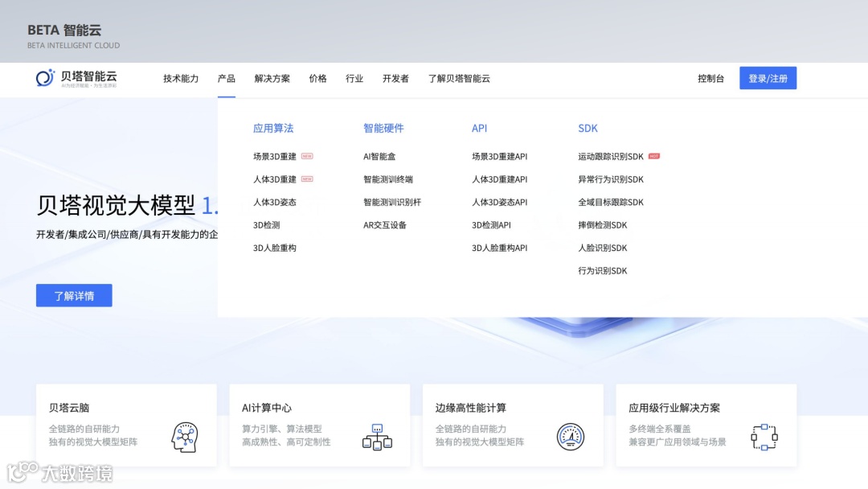Click the nodes icon on the 应用级行业解决方案 card

764,437
